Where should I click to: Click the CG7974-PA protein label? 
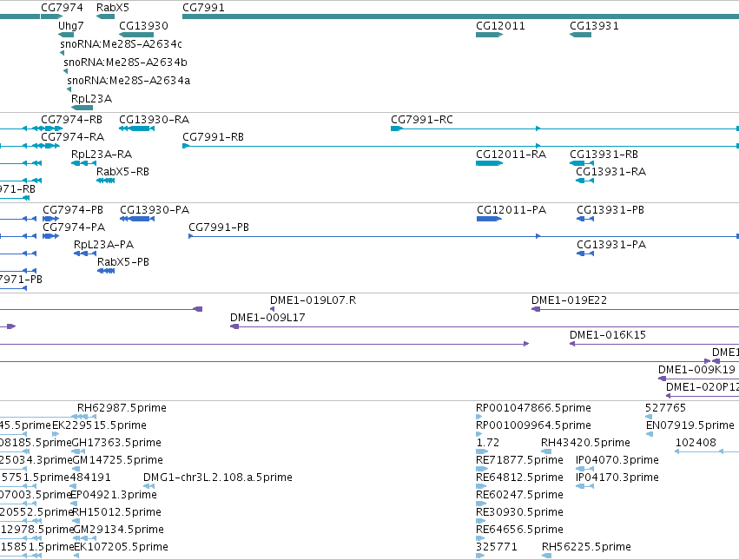click(74, 227)
